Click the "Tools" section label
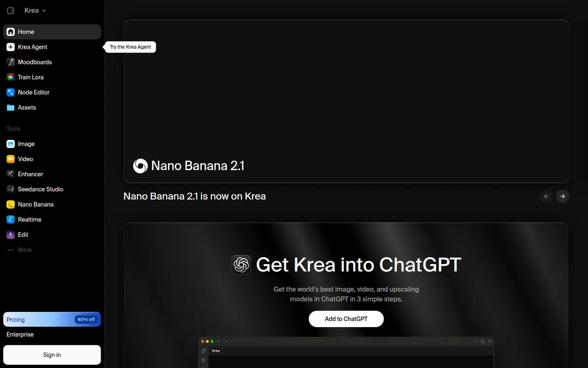 pyautogui.click(x=13, y=129)
